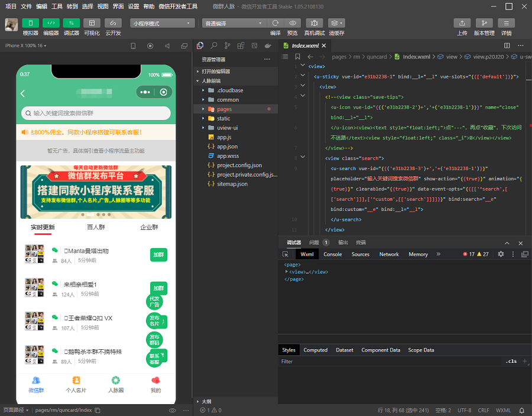532x416 pixels.
Task: Detach the simulator window icon
Action: pos(184,45)
